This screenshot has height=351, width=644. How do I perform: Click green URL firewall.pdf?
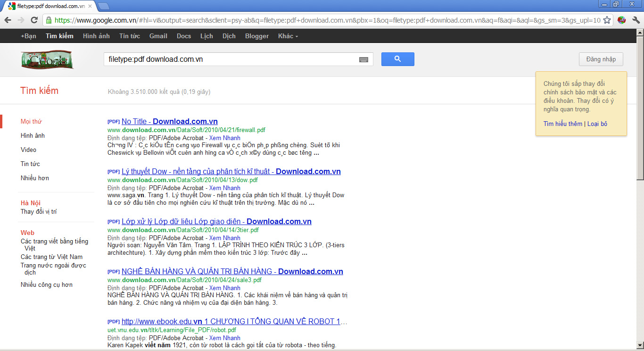186,130
